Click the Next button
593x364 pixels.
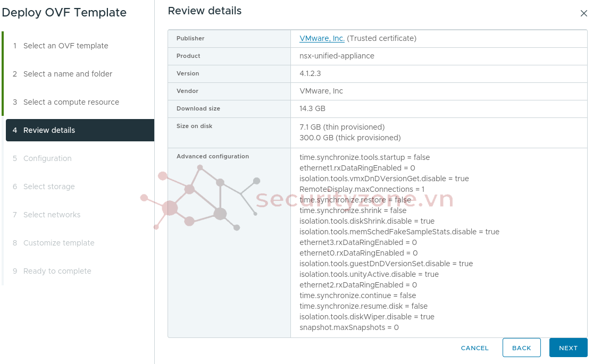coord(568,348)
